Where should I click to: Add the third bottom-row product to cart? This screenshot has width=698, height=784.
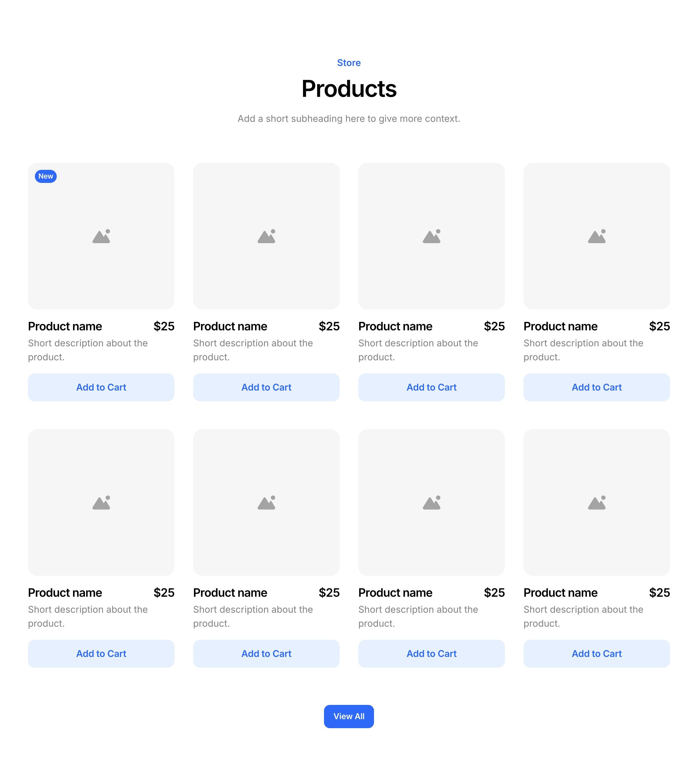[432, 654]
